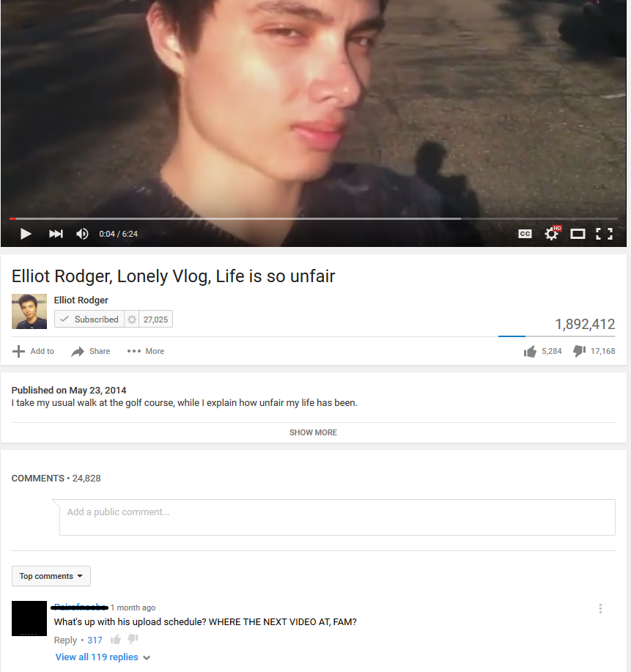Expand the More actions menu
Image resolution: width=631 pixels, height=672 pixels.
(x=146, y=351)
